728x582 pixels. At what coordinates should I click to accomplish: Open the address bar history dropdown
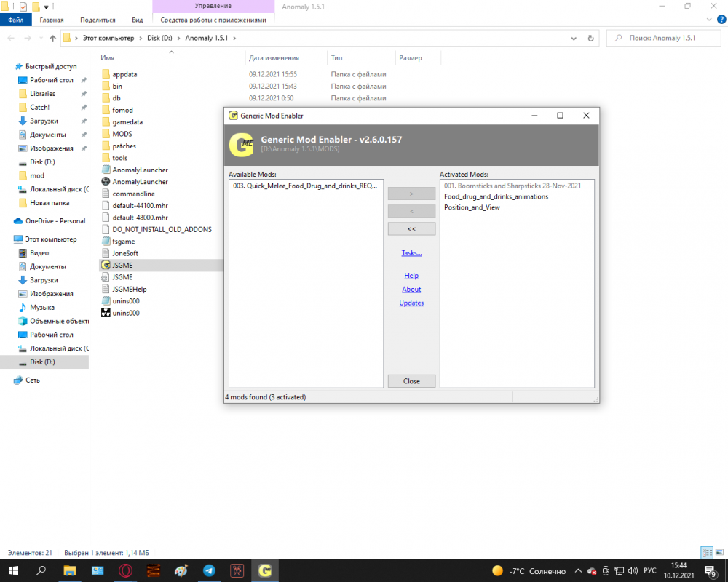click(574, 38)
